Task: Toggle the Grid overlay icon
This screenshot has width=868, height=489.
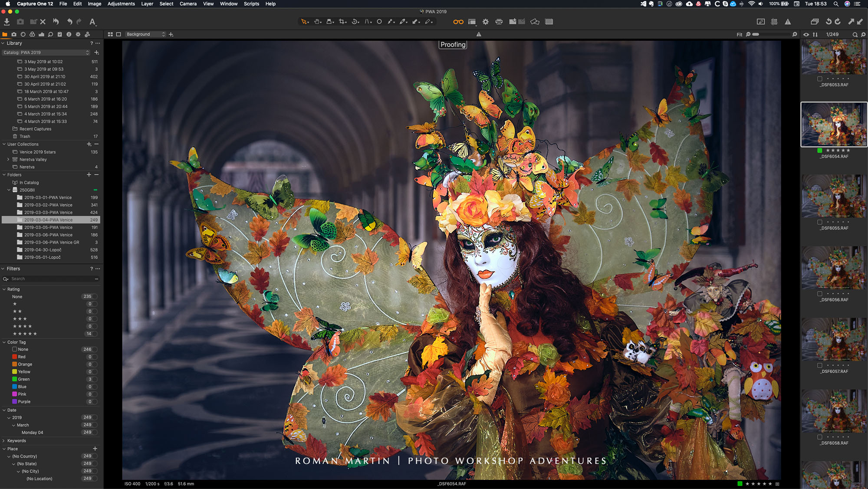Action: coord(774,22)
